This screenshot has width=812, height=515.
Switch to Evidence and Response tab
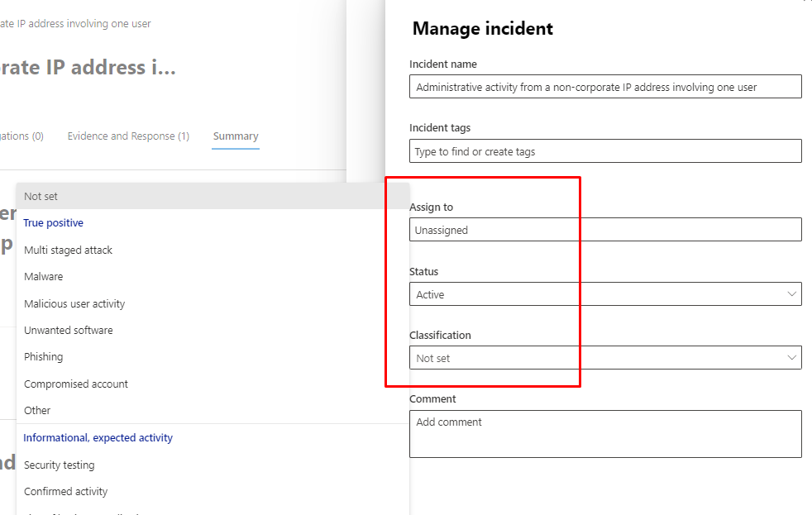(128, 136)
